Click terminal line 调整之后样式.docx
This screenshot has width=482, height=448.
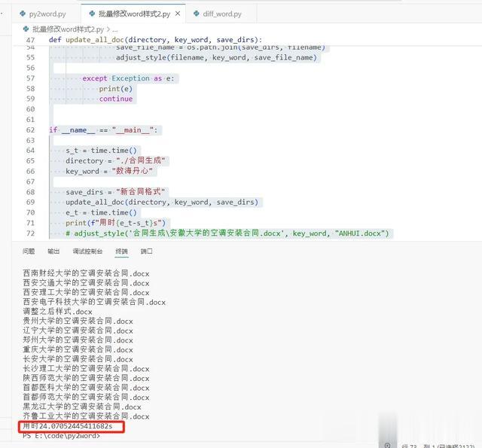(x=57, y=311)
